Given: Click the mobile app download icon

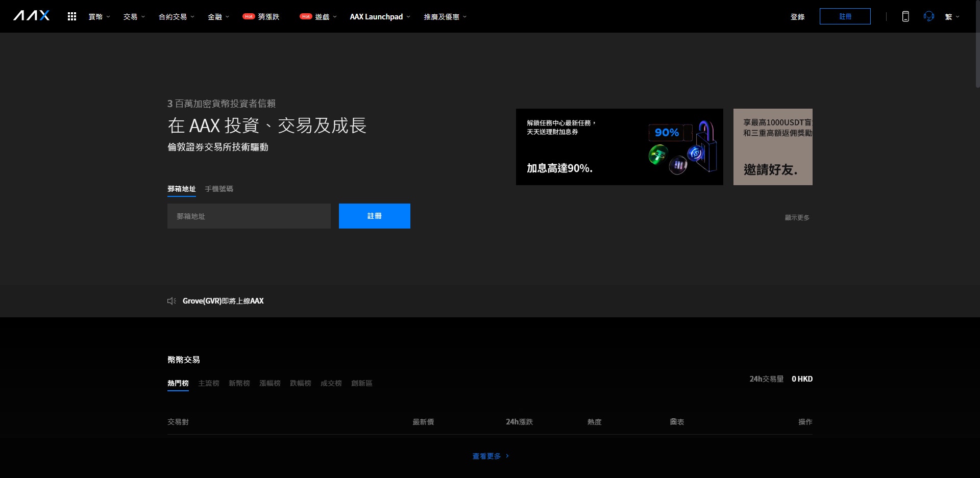Looking at the screenshot, I should point(905,16).
